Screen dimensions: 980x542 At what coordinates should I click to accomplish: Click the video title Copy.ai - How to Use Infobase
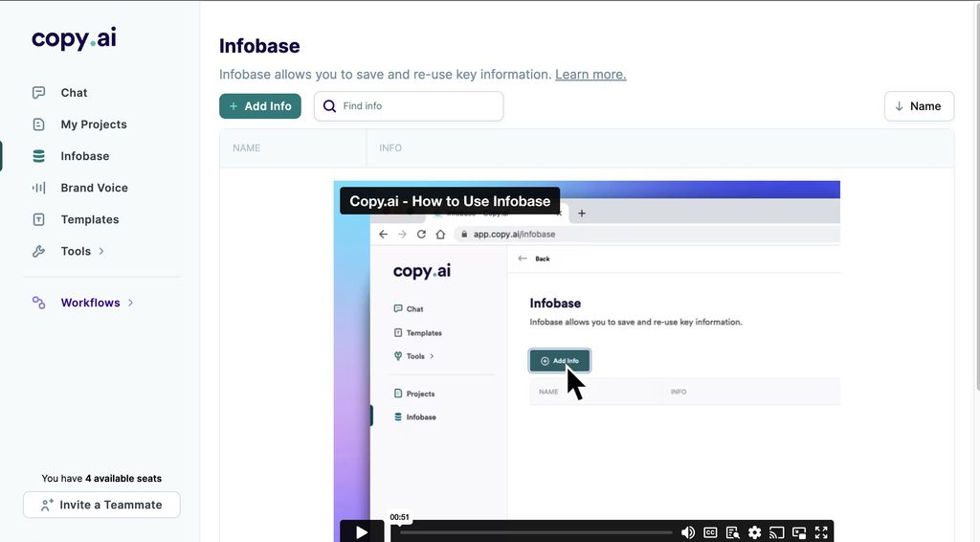pos(450,201)
